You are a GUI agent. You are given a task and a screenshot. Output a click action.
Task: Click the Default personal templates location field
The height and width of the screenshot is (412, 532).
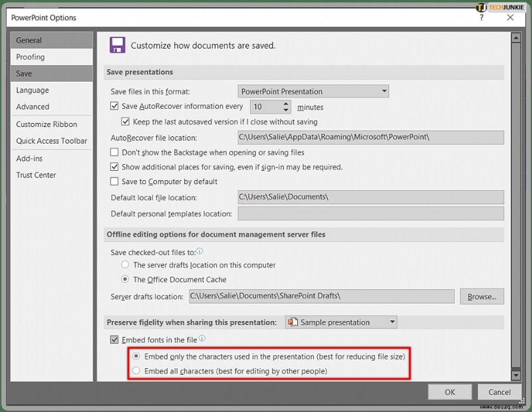click(x=371, y=213)
